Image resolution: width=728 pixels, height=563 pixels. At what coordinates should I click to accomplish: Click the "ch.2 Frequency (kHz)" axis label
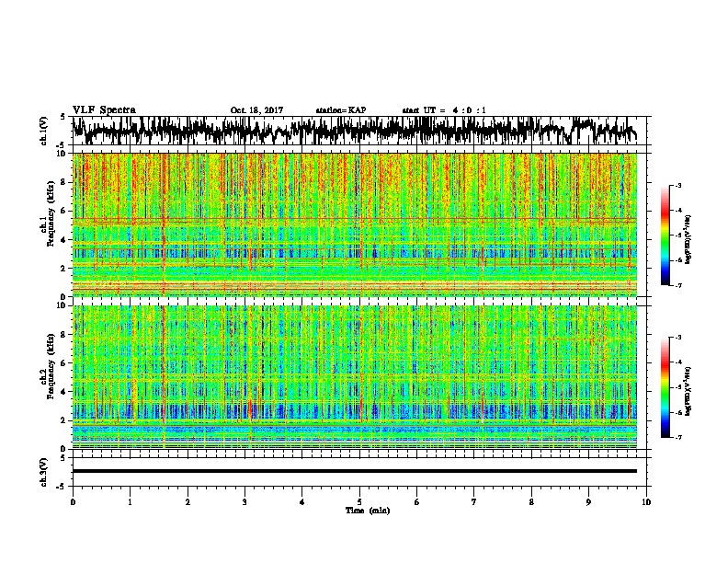[47, 366]
